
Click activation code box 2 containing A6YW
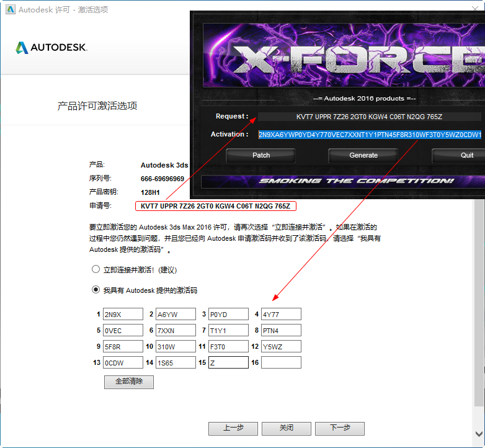pyautogui.click(x=176, y=314)
